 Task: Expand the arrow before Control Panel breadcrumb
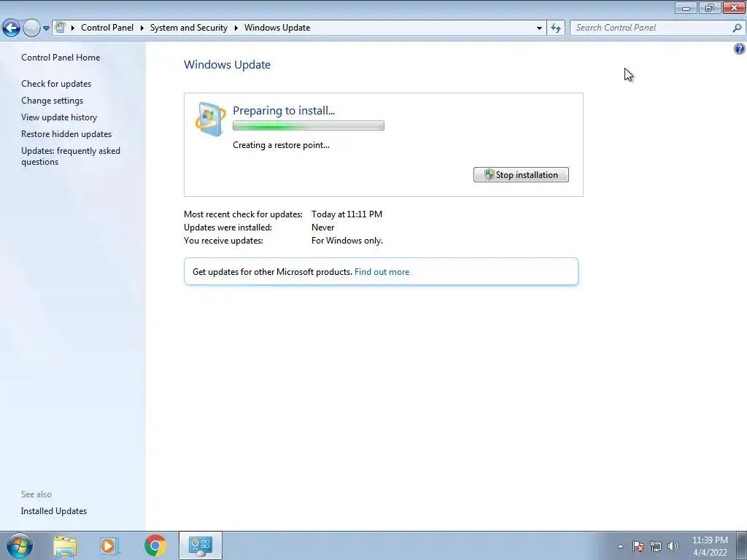click(72, 28)
